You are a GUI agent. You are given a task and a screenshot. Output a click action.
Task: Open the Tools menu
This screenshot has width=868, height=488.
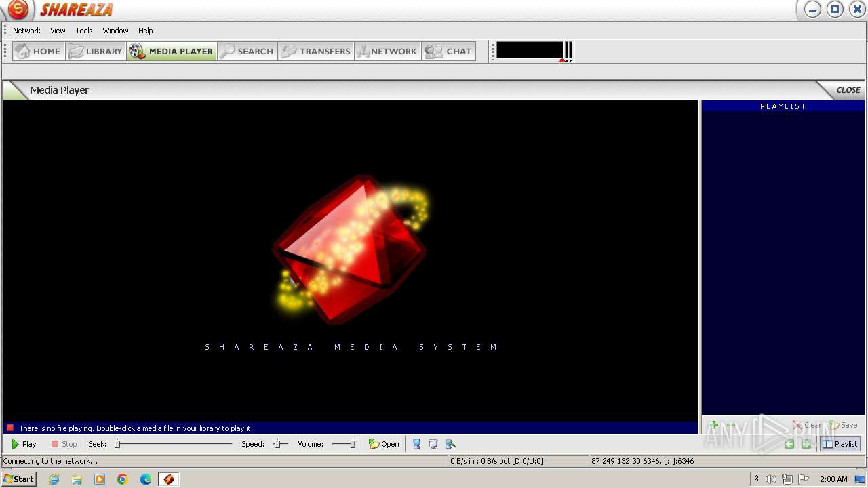pos(84,30)
